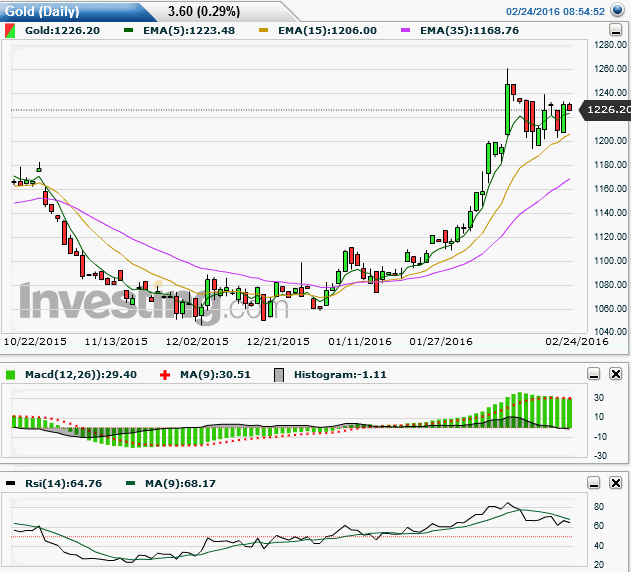Click the 10/22/2015 date axis label
This screenshot has width=631, height=572.
point(35,342)
